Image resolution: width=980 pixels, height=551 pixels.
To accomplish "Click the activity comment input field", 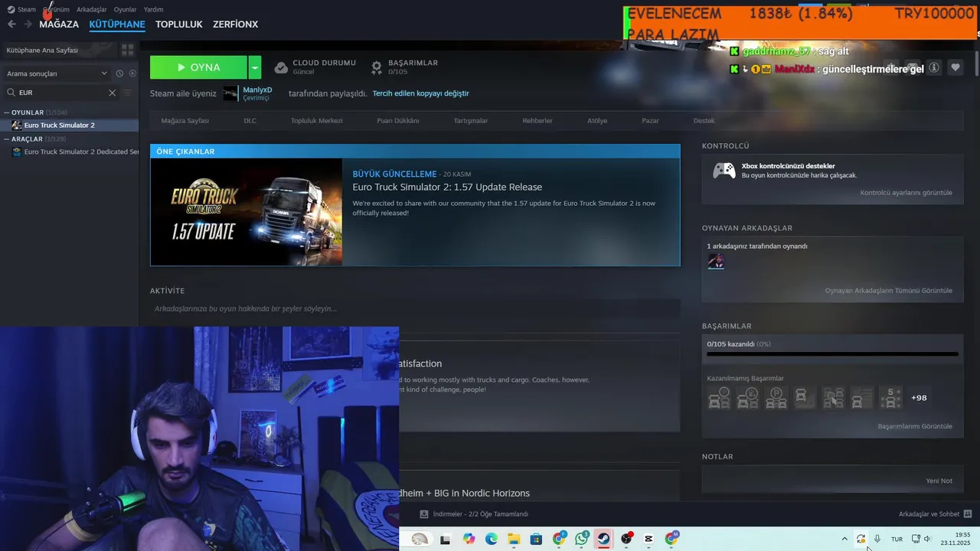I will [415, 308].
